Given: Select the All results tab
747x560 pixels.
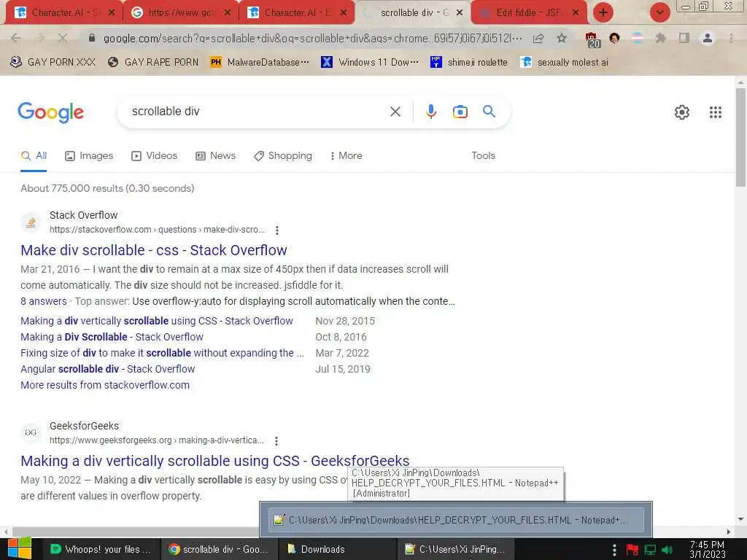Looking at the screenshot, I should [x=34, y=156].
